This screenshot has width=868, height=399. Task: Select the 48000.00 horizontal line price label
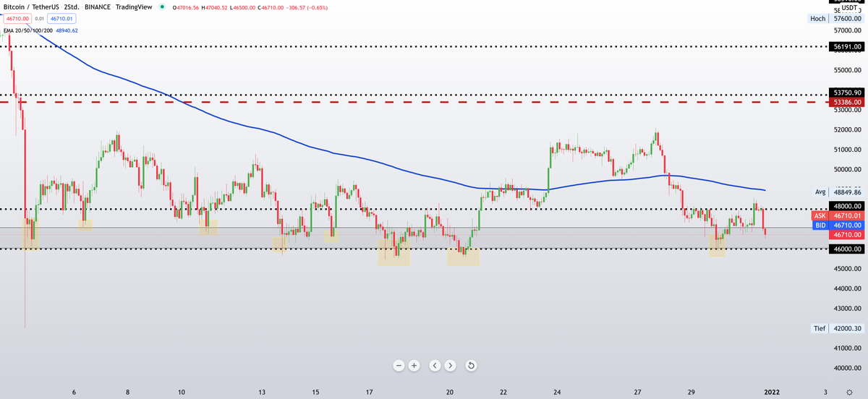click(x=847, y=206)
